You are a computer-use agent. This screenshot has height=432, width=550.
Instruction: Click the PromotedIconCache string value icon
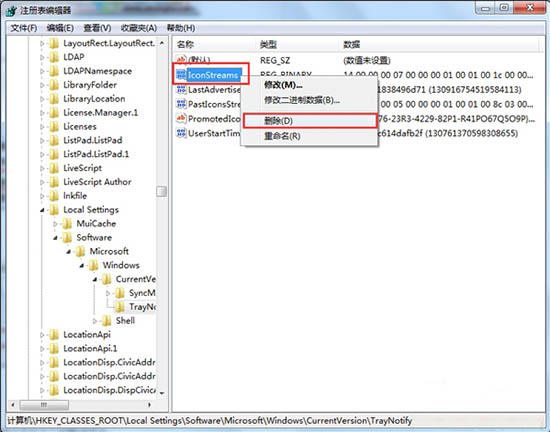tap(181, 119)
